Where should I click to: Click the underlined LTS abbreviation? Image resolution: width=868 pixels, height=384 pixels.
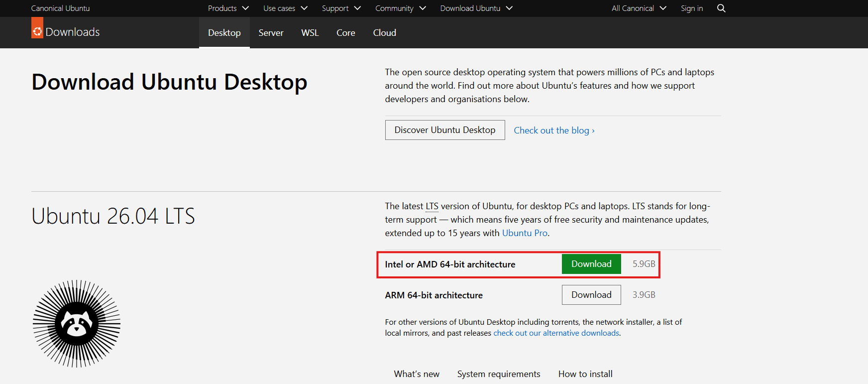[x=432, y=206]
